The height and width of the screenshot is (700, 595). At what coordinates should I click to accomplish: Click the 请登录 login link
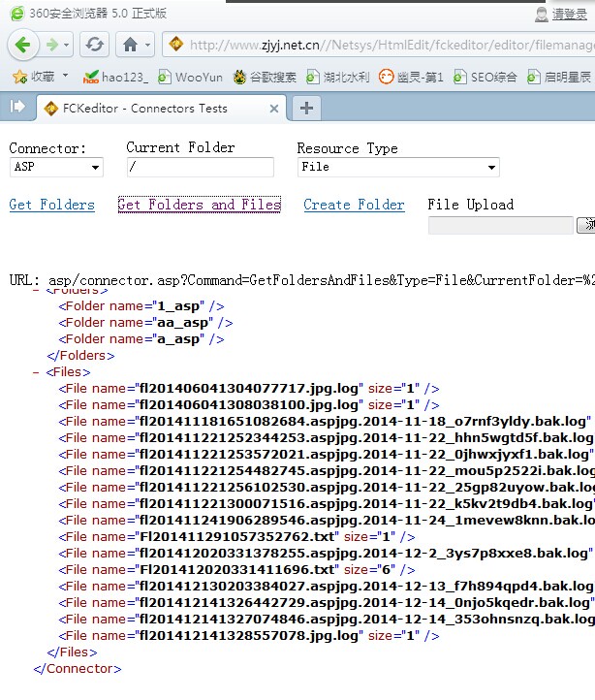(570, 15)
